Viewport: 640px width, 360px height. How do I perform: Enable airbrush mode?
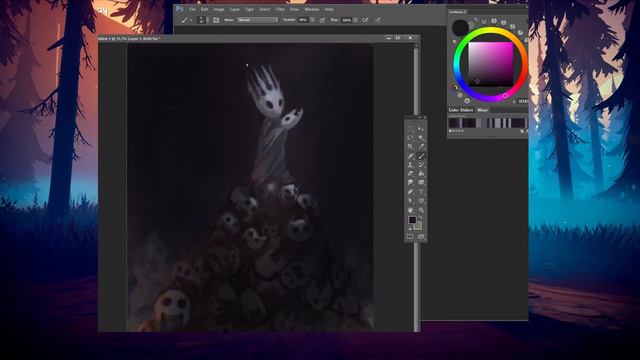click(x=364, y=20)
